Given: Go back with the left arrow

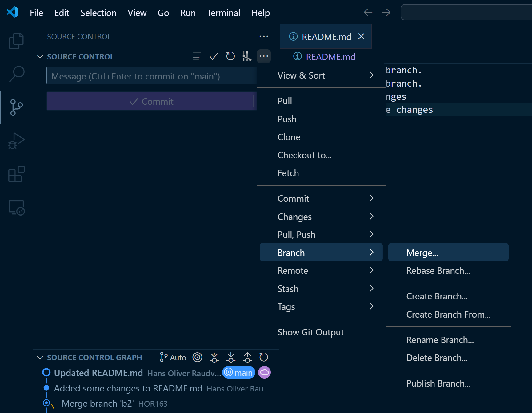Looking at the screenshot, I should (368, 12).
